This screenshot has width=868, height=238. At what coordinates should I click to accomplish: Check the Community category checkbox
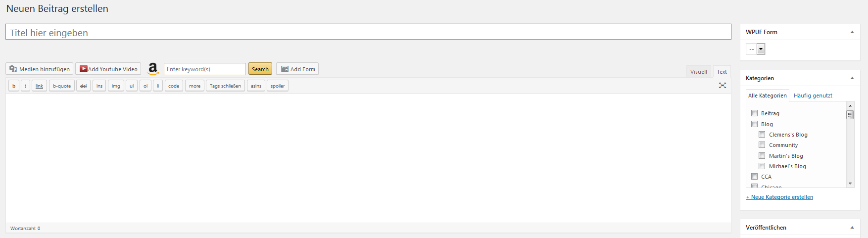pyautogui.click(x=762, y=145)
